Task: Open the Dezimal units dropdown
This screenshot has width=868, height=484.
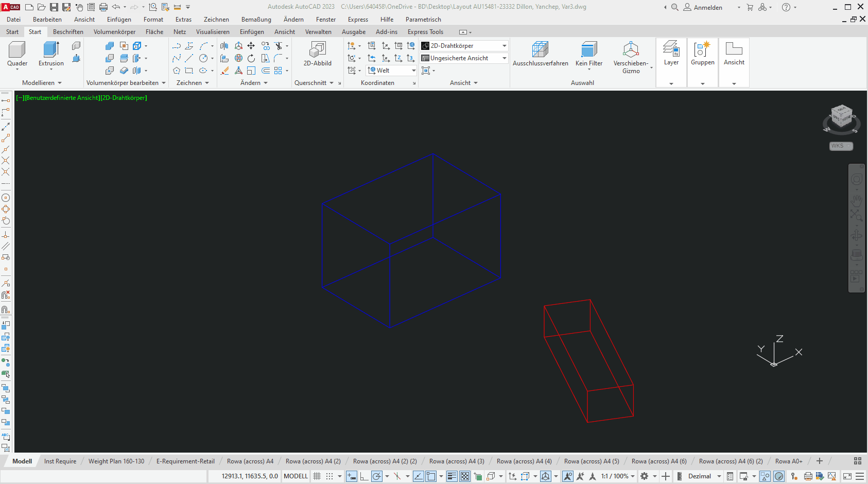Action: tap(704, 476)
